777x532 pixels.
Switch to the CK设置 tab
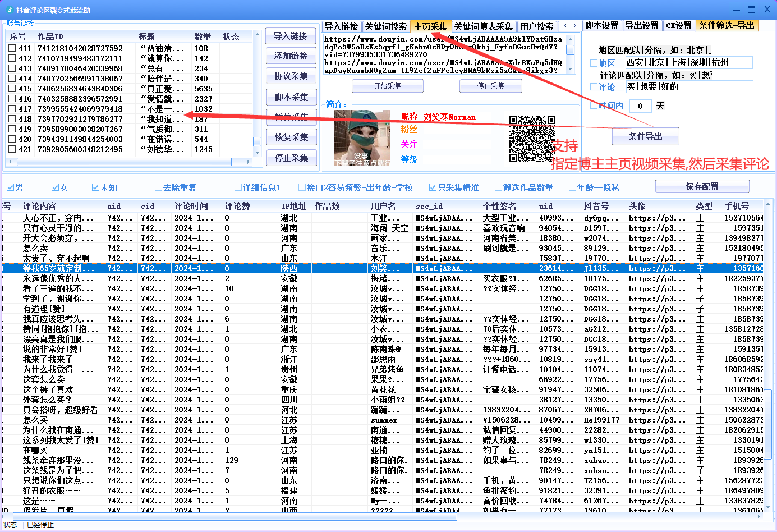point(679,25)
